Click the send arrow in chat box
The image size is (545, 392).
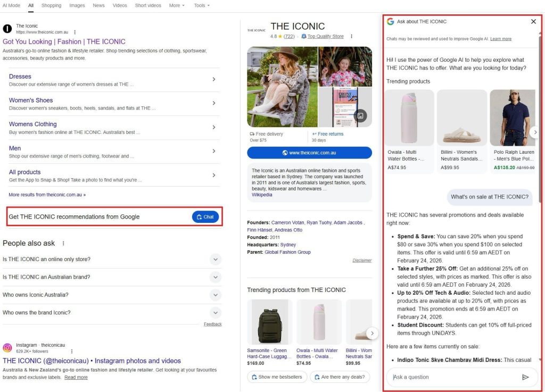tap(525, 377)
